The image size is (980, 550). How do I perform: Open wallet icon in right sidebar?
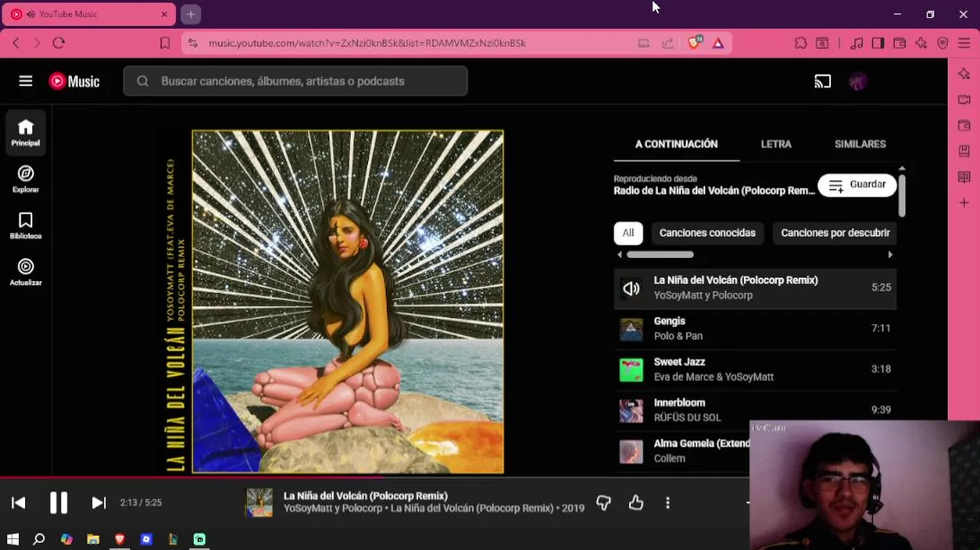coord(964,125)
